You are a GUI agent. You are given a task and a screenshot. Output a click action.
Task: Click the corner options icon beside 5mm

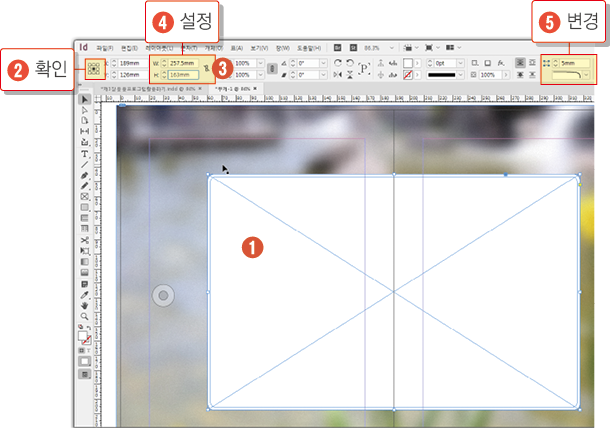point(546,63)
